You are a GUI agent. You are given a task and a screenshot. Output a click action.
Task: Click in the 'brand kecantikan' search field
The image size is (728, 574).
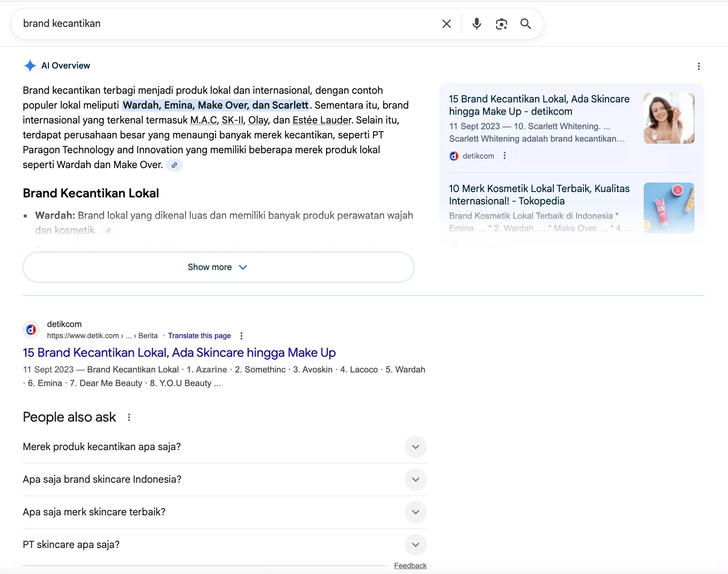click(x=227, y=24)
